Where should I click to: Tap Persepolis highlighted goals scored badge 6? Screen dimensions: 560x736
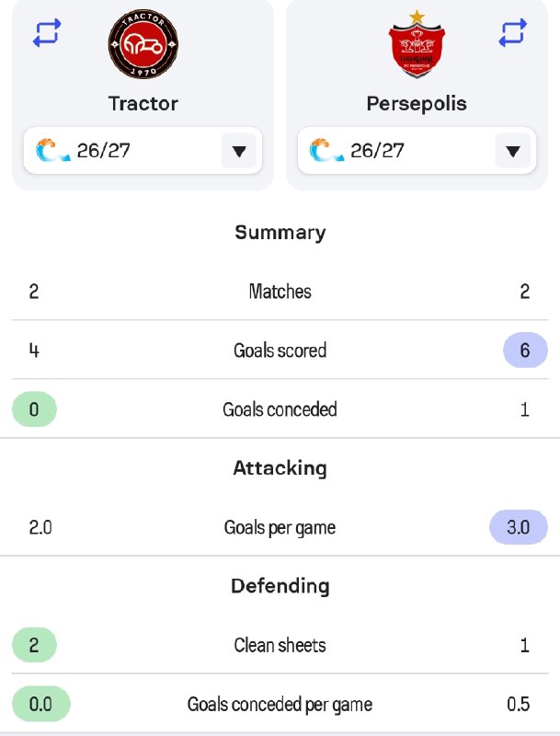525,351
